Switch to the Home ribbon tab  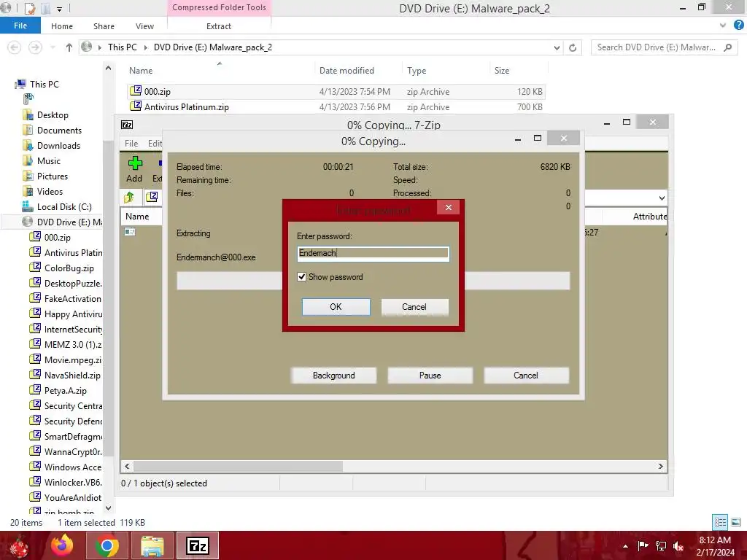[x=62, y=26]
